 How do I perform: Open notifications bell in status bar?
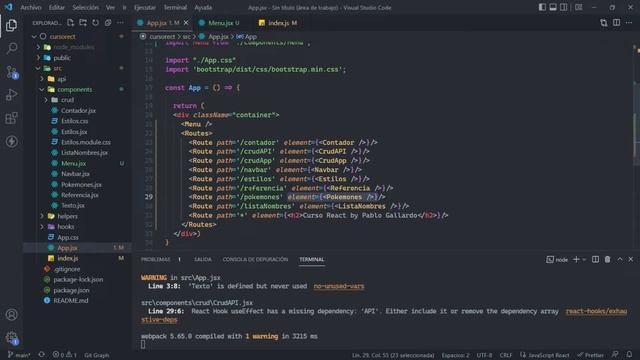click(x=629, y=355)
